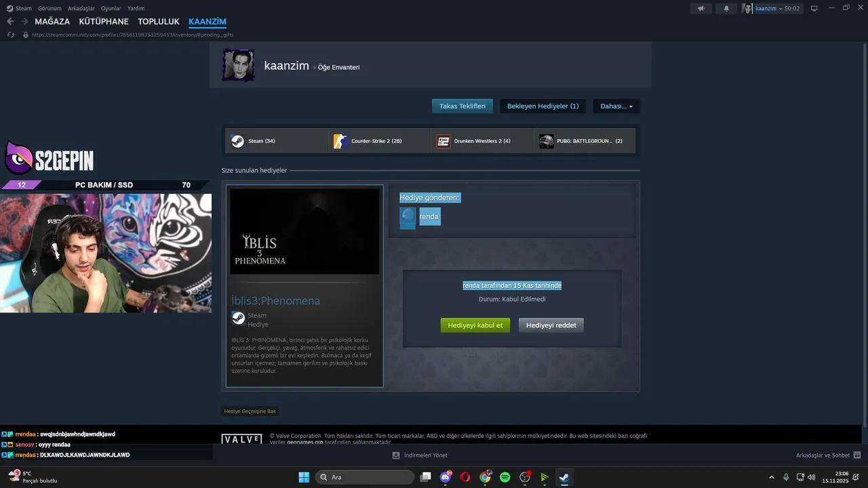Viewport: 868px width, 488px height.
Task: Open the Arkadaşlar menu
Action: (x=81, y=8)
